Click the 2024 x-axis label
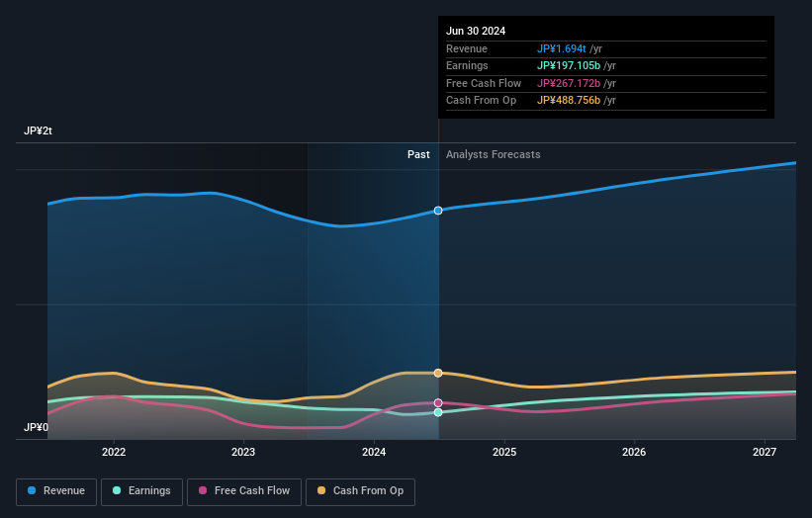The image size is (812, 518). point(374,453)
